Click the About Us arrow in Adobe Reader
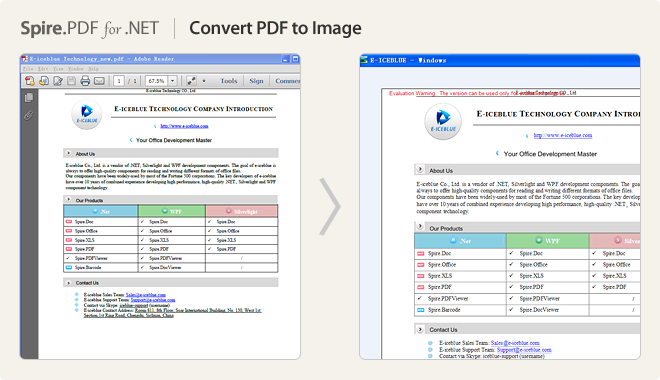The height and width of the screenshot is (380, 660). [68, 153]
